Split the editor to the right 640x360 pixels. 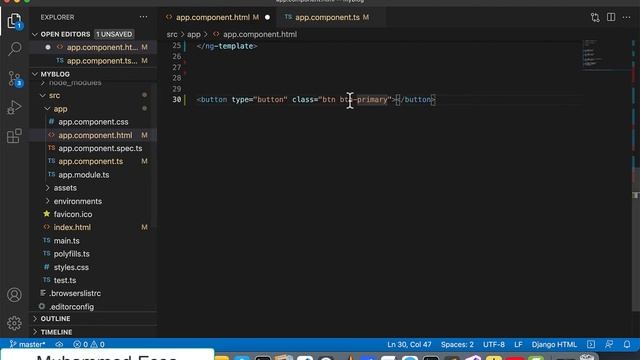(x=611, y=17)
